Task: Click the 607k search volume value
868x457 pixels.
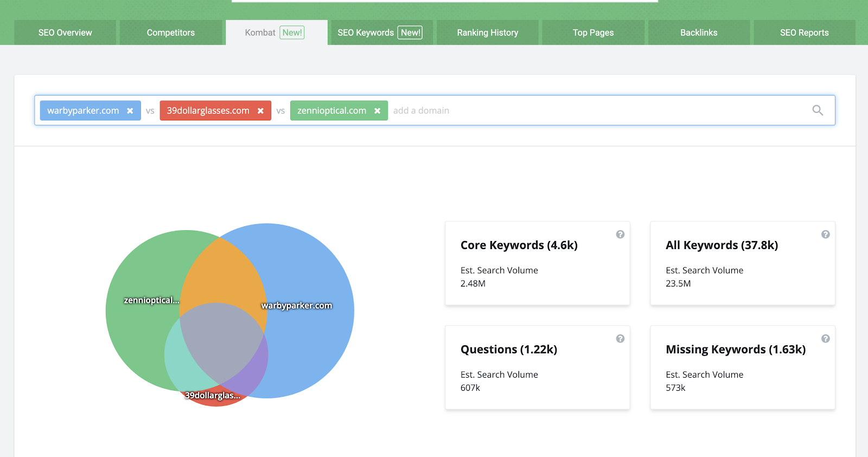Action: click(x=470, y=388)
